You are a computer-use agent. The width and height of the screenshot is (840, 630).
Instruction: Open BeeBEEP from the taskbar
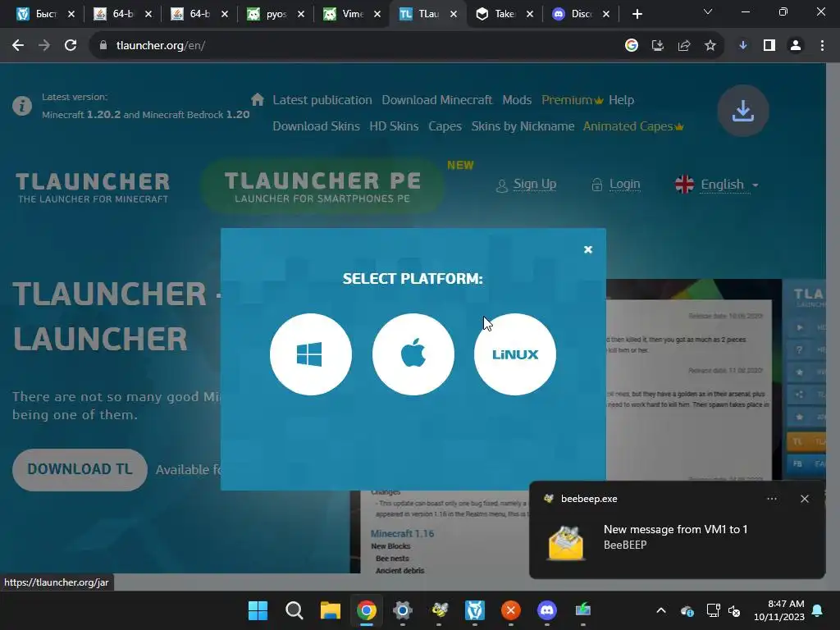(x=440, y=610)
